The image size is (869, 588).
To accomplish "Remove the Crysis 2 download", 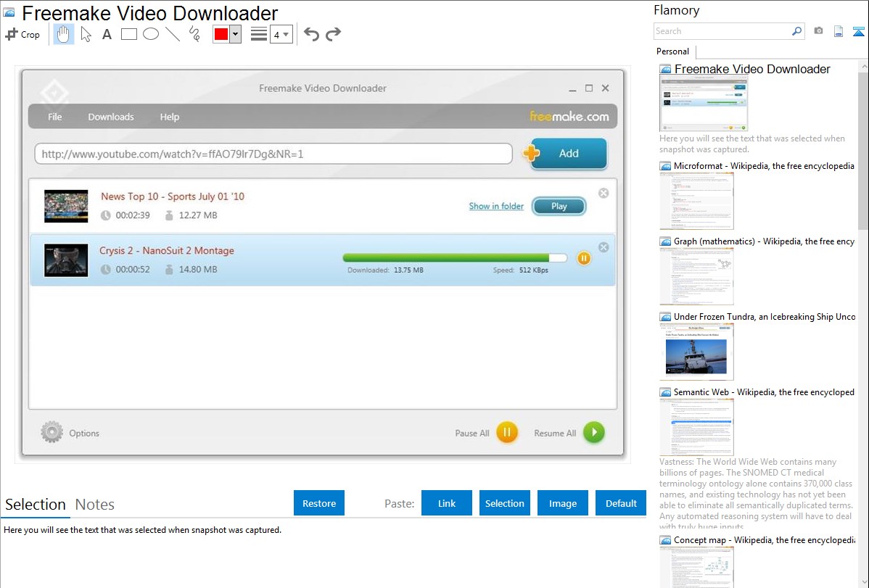I will [604, 247].
